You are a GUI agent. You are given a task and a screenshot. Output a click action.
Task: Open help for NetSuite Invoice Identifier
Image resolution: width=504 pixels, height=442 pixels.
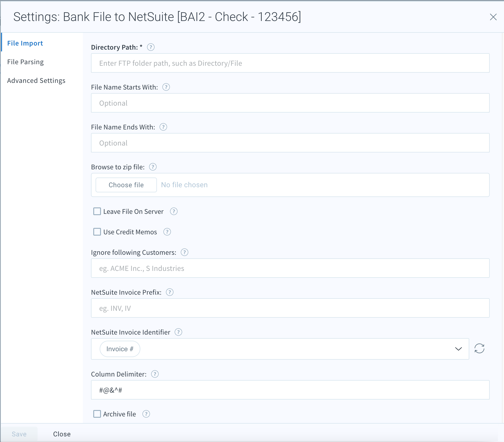coord(178,332)
